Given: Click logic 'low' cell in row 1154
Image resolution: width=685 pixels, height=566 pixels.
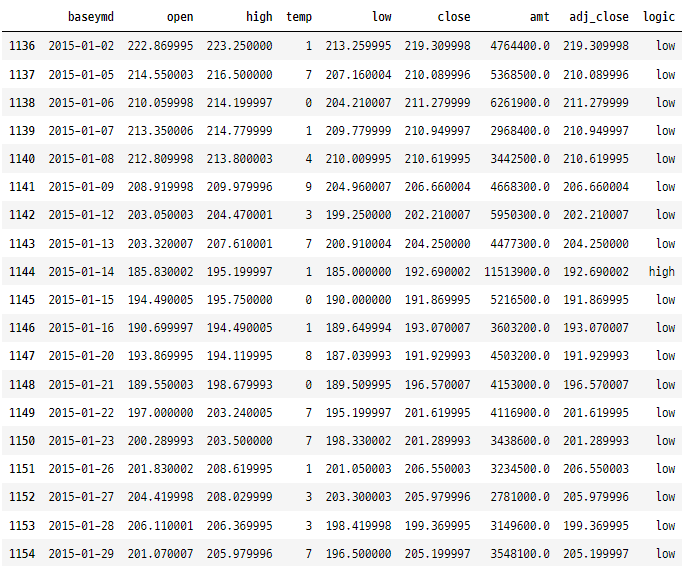Looking at the screenshot, I should point(665,553).
